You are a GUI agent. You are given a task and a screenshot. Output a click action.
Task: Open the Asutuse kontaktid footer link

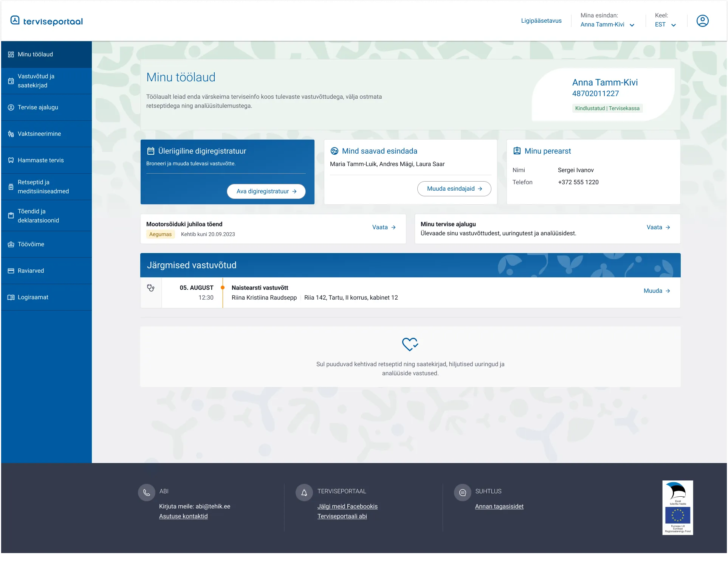point(183,516)
